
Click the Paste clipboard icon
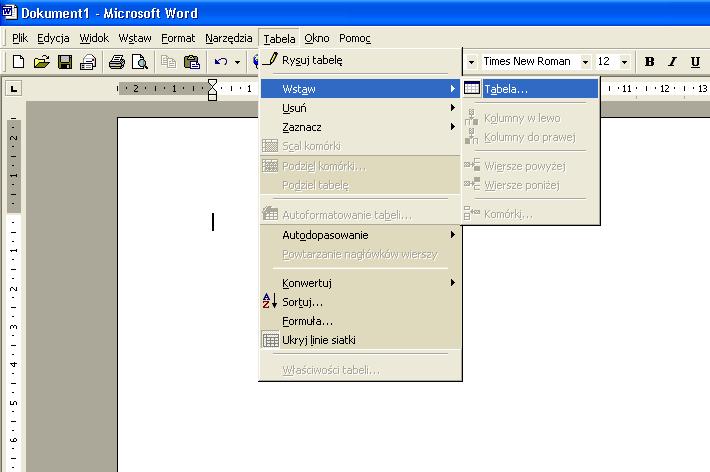pos(192,62)
